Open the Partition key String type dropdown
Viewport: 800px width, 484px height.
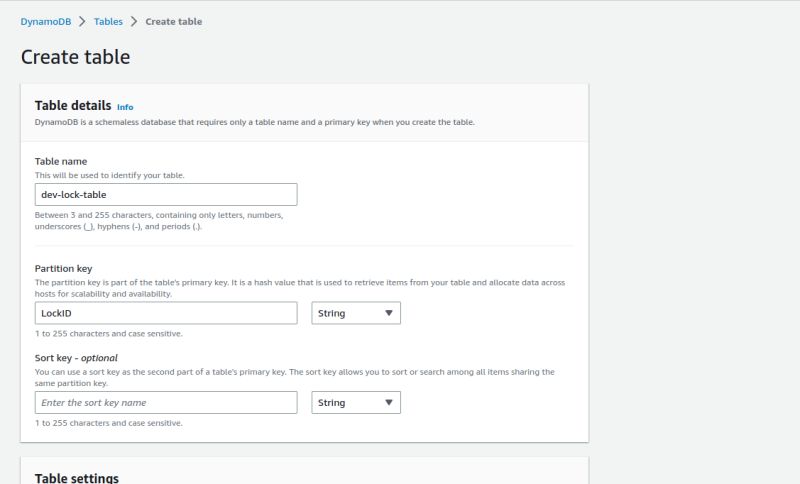click(356, 313)
